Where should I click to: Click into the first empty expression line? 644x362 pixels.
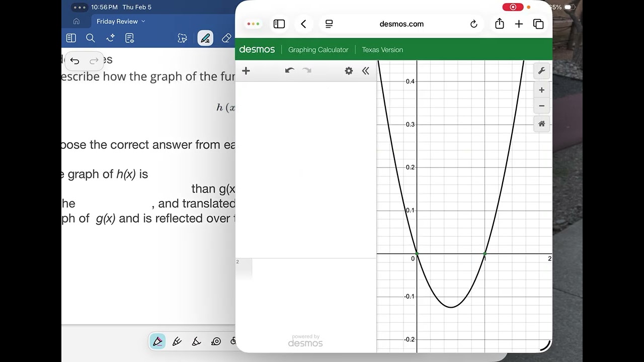click(306, 170)
